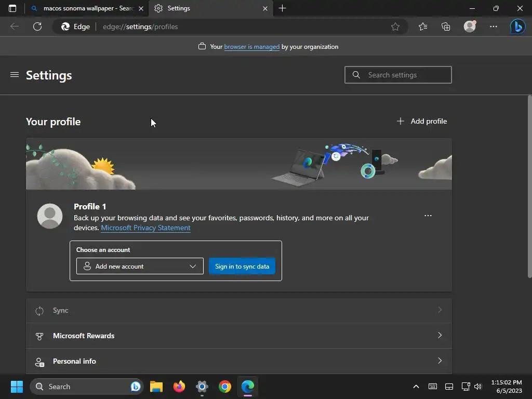Screen dimensions: 532x399
Task: Click the settings page vertical scrollbar
Action: point(529,187)
